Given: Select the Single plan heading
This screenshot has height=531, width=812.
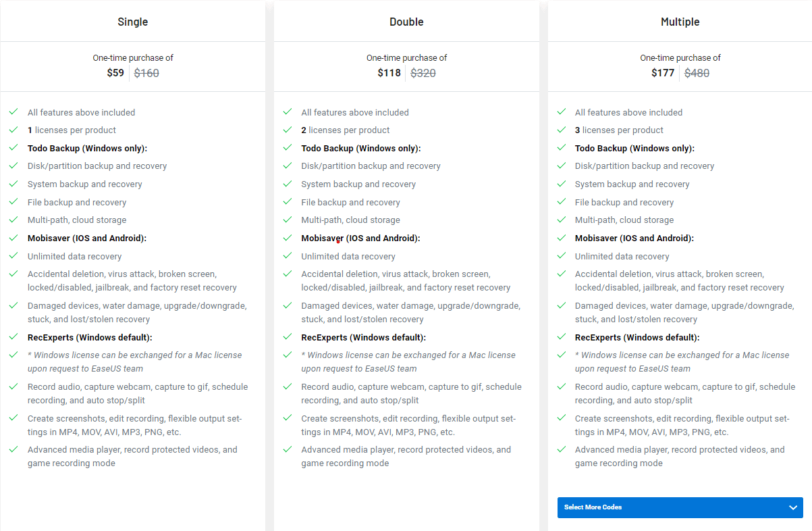Looking at the screenshot, I should [x=133, y=22].
